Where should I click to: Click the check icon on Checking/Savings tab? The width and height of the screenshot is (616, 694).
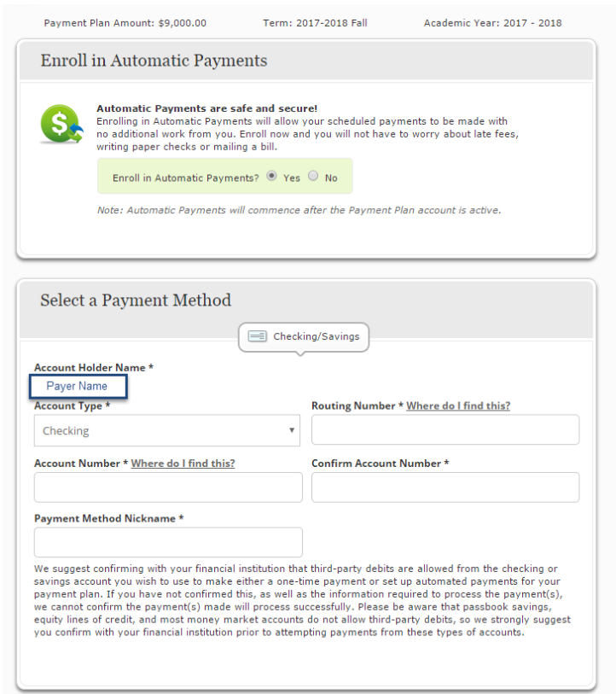coord(257,336)
